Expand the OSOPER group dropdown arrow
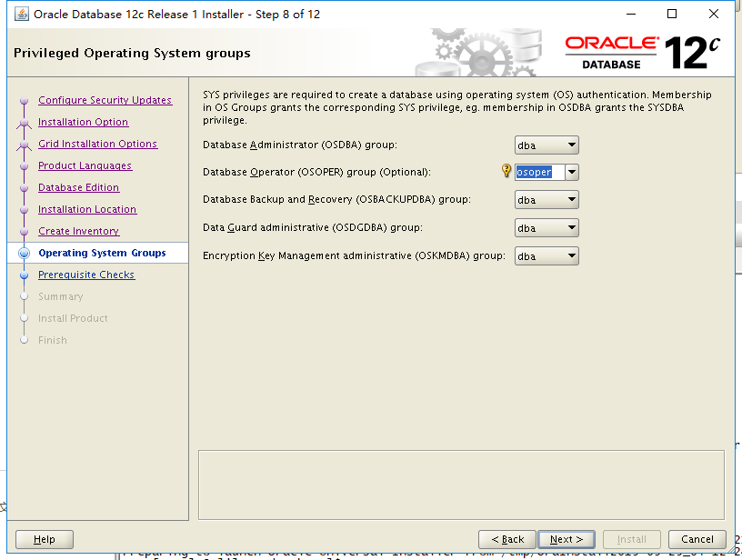 572,172
